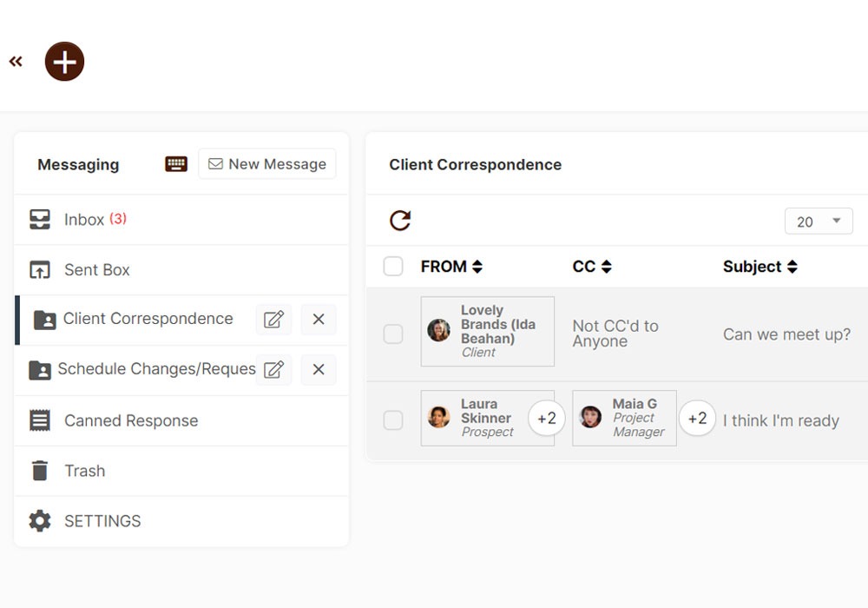Select the Sent Box folder
Screen dimensions: 868x608
click(95, 269)
